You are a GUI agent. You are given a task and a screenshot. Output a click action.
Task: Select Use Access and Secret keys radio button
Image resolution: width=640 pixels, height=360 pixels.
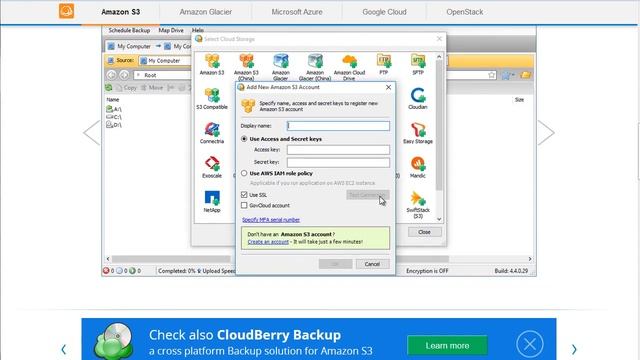[x=244, y=139]
